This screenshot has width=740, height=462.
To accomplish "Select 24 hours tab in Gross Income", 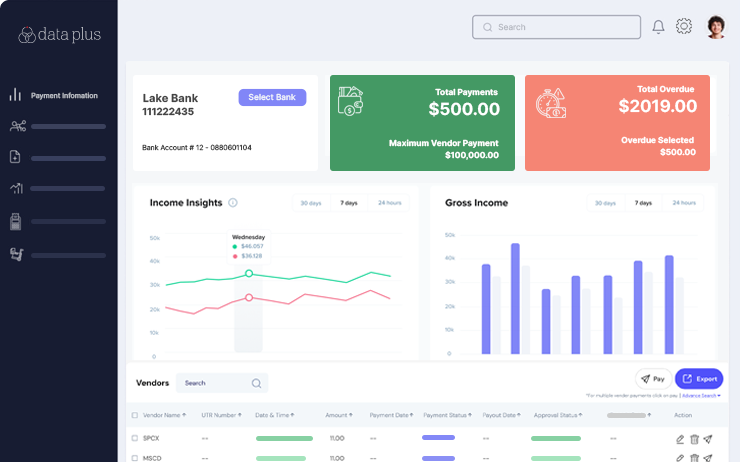I will [684, 203].
